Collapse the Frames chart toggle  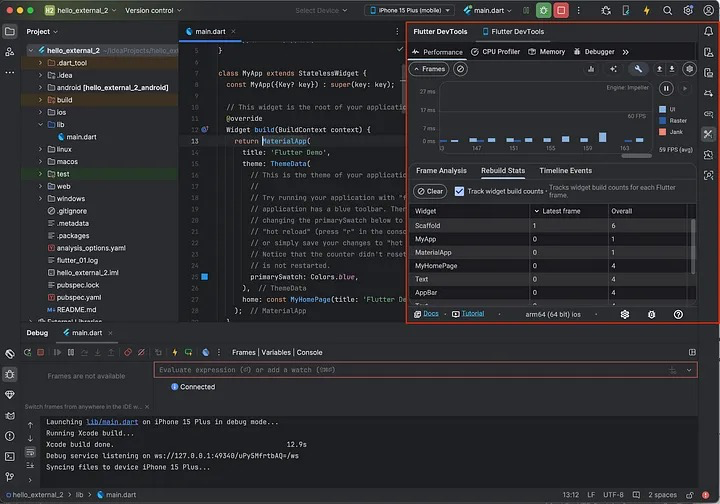(x=429, y=69)
